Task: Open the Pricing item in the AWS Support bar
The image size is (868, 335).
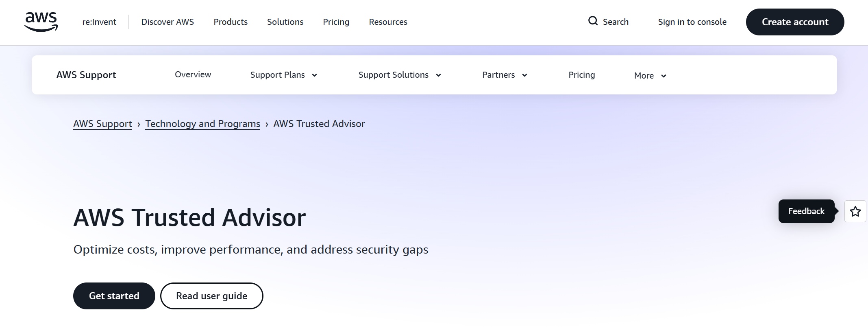Action: pyautogui.click(x=581, y=75)
